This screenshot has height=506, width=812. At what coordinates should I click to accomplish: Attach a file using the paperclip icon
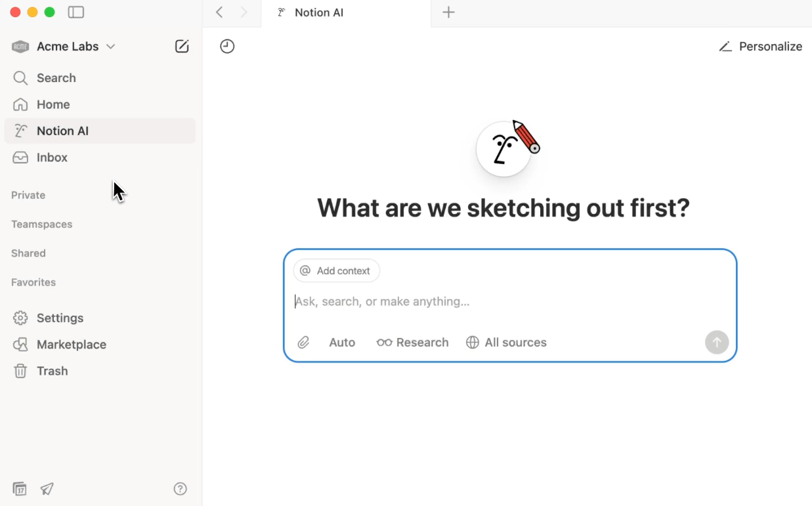(x=303, y=342)
